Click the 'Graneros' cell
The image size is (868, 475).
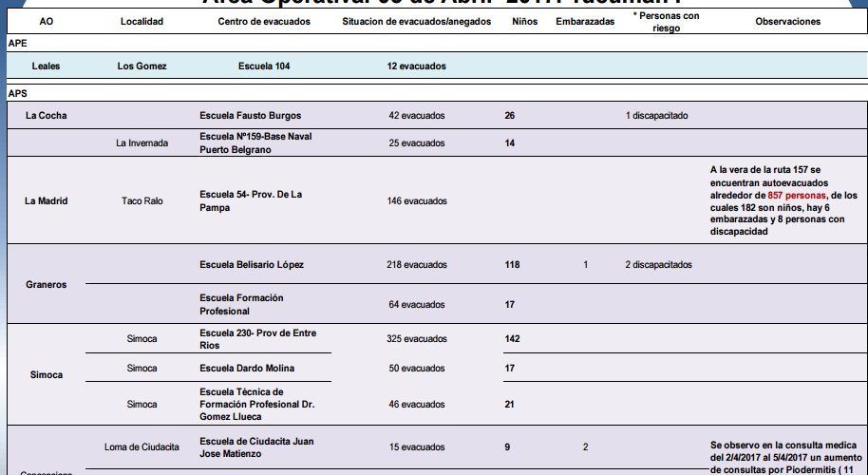[46, 285]
